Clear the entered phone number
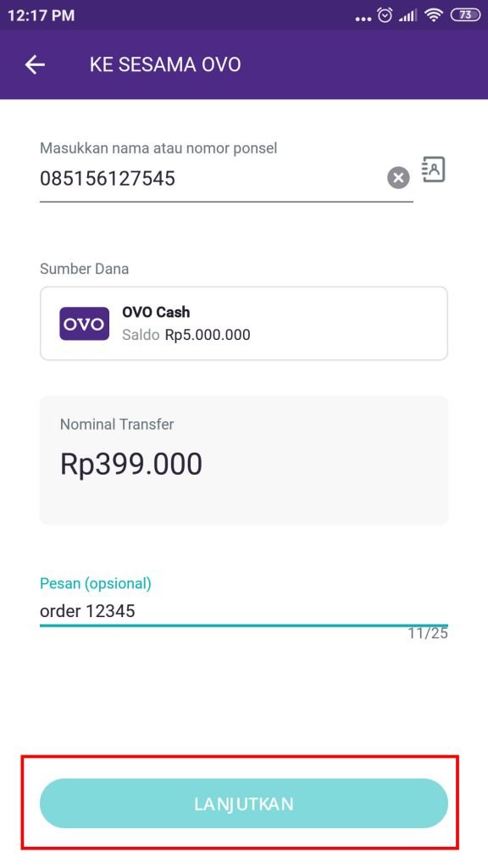This screenshot has width=488, height=868. (x=397, y=177)
